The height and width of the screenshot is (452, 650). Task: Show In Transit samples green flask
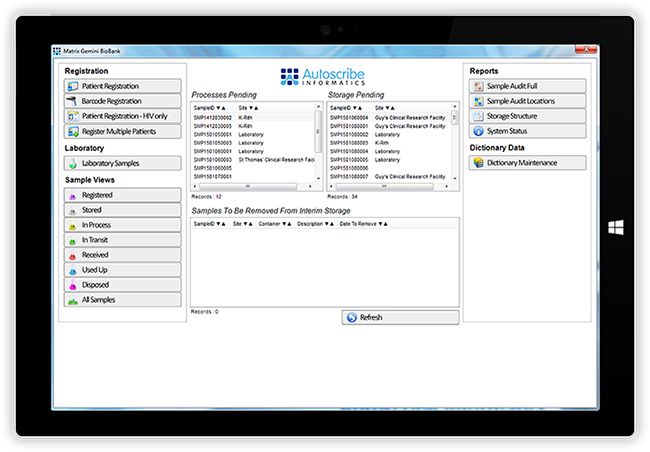tap(73, 240)
